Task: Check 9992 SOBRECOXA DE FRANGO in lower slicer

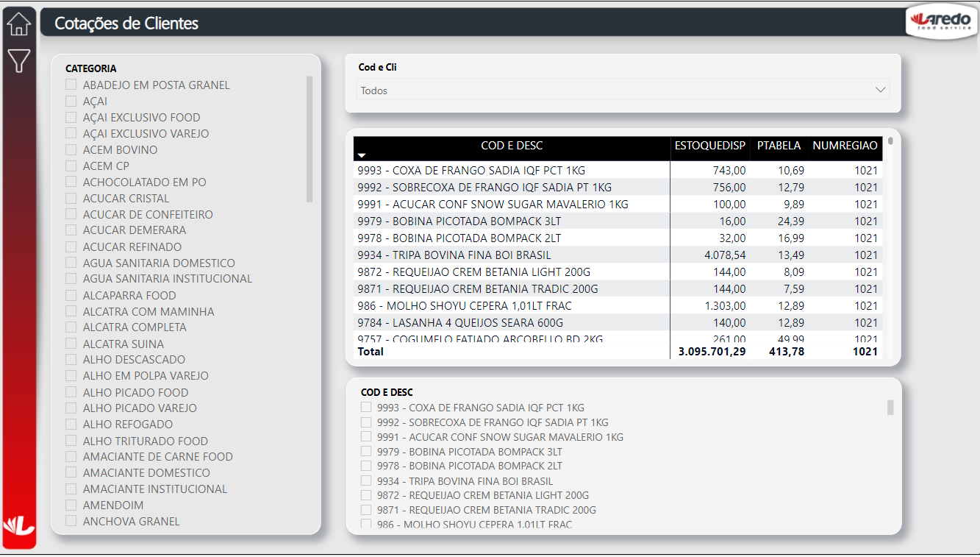Action: [365, 422]
